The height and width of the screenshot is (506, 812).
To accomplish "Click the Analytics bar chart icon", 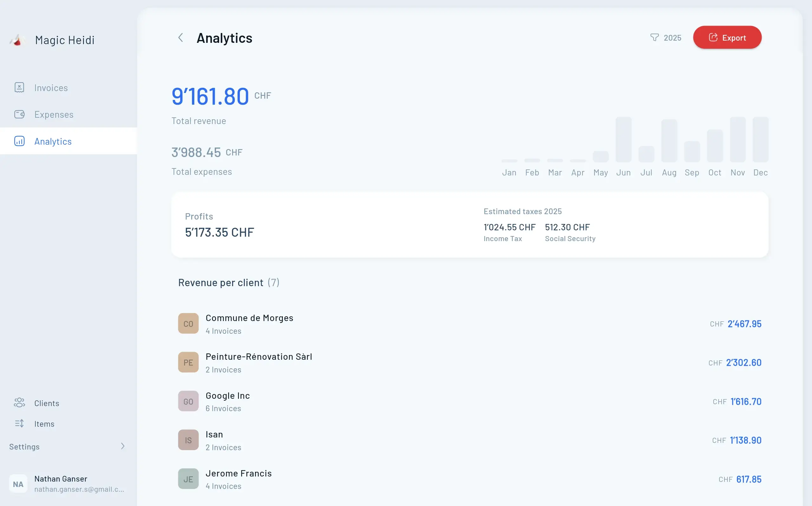I will [x=19, y=141].
